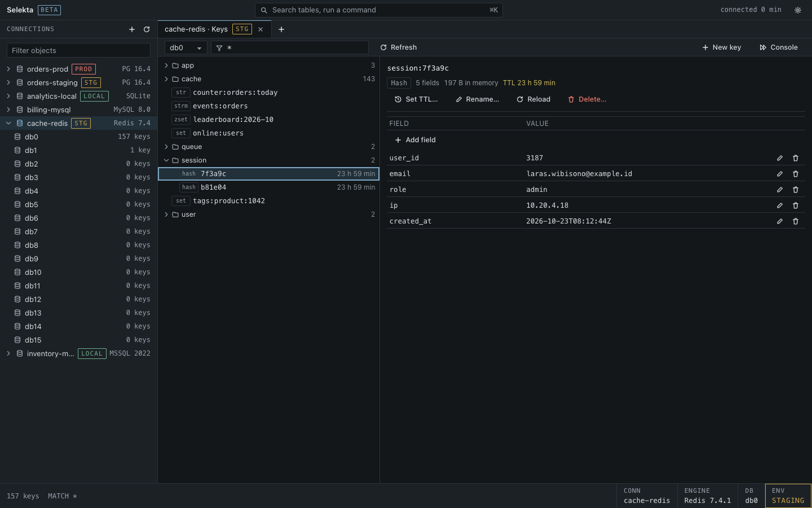
Task: Create a New key
Action: click(722, 47)
